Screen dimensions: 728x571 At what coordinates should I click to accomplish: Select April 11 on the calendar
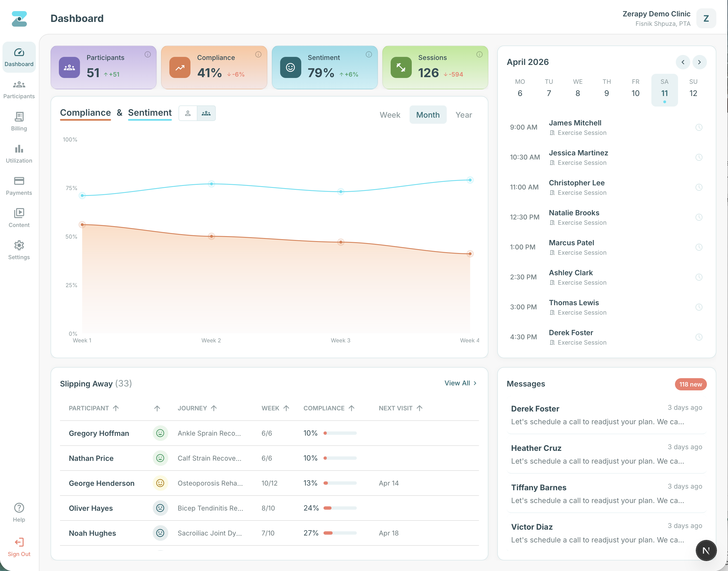[x=664, y=93]
